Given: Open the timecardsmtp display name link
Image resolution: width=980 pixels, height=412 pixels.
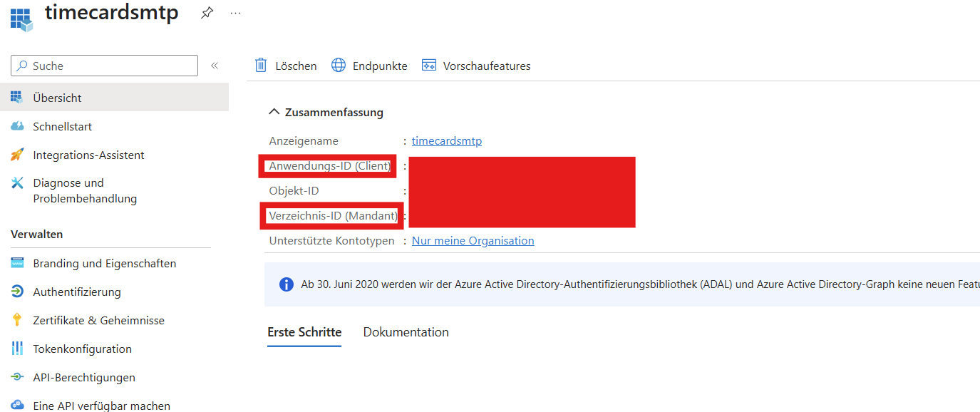Looking at the screenshot, I should click(447, 141).
